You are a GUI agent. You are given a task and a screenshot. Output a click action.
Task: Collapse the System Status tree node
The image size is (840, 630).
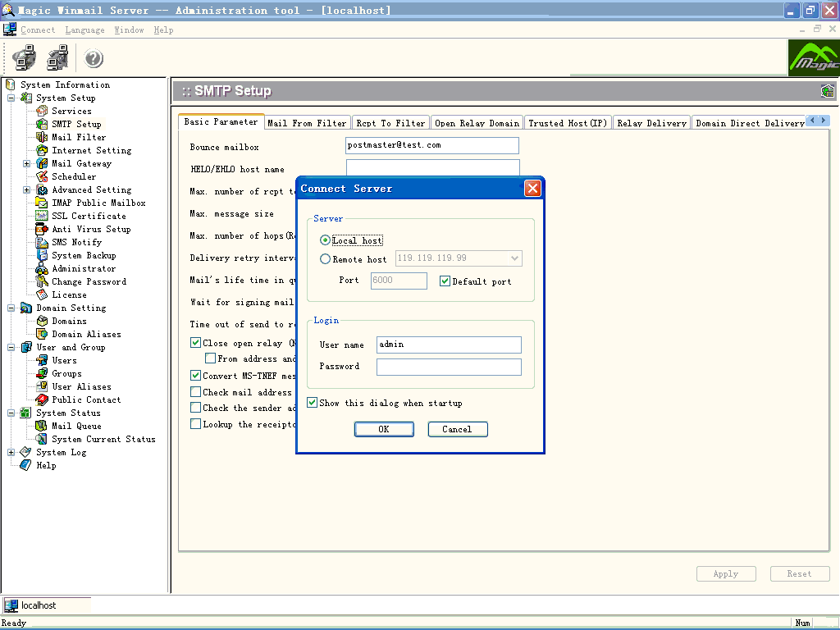click(11, 413)
